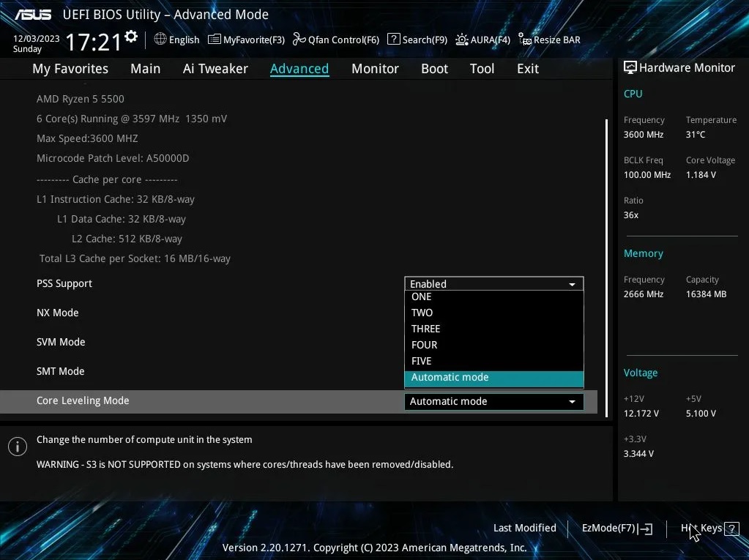749x560 pixels.
Task: Click the memory capacity 16384 MB value
Action: pos(706,294)
